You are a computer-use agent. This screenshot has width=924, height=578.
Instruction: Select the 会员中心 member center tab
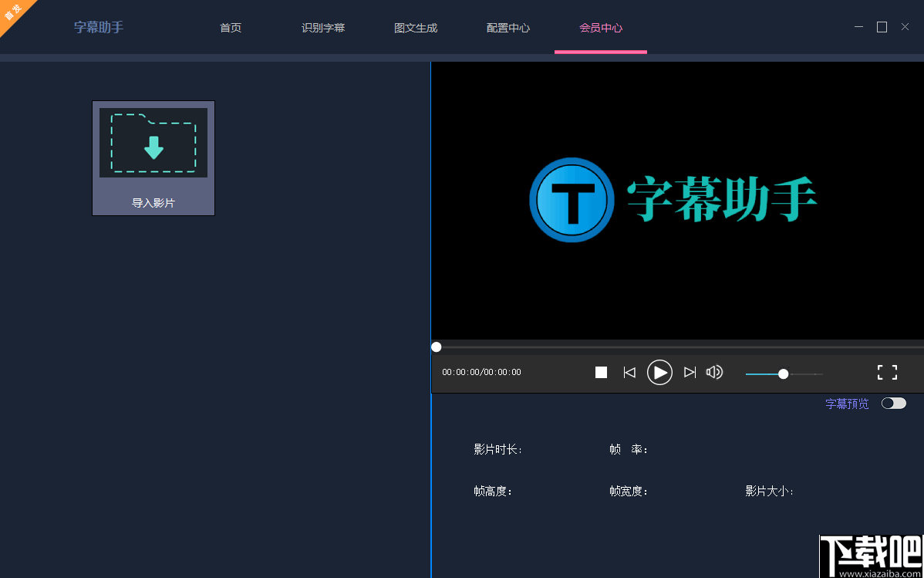click(601, 26)
